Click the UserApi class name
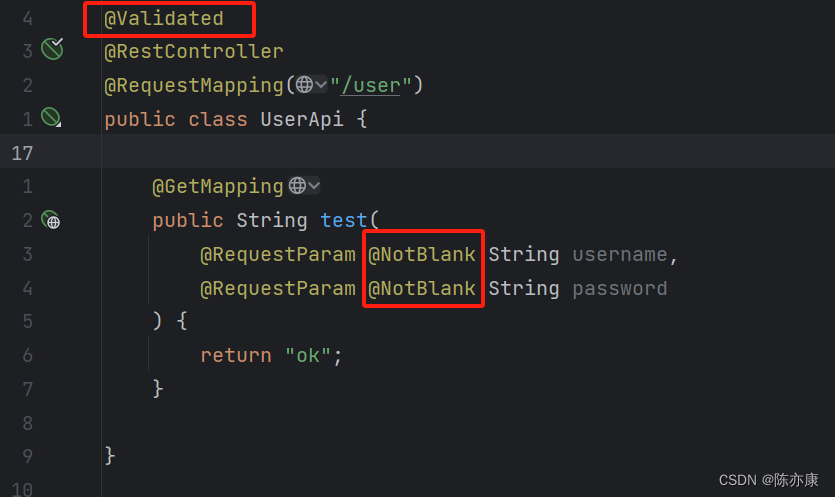Viewport: 835px width, 497px height. (x=302, y=119)
